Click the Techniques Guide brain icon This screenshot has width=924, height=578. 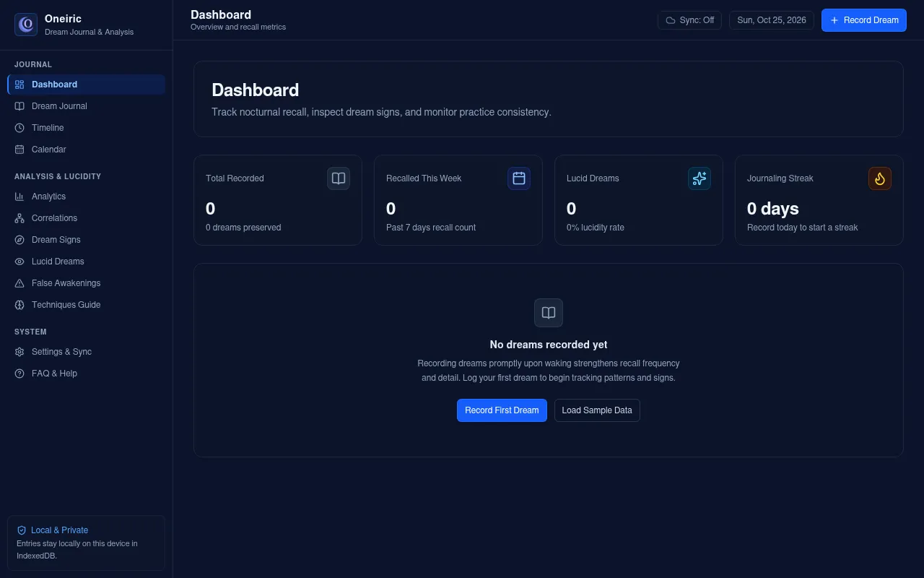pos(19,305)
